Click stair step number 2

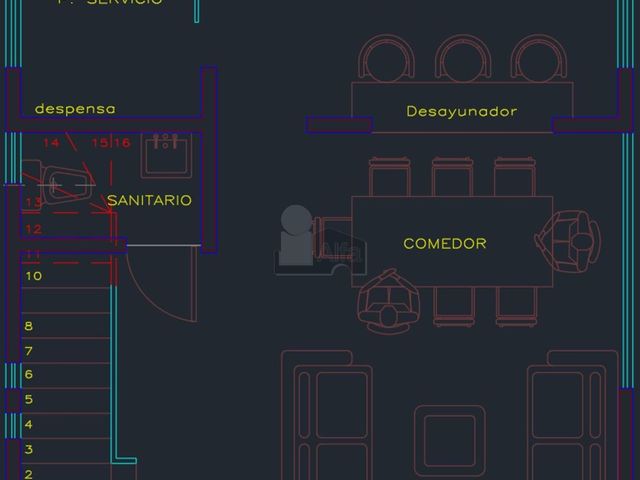pos(29,474)
